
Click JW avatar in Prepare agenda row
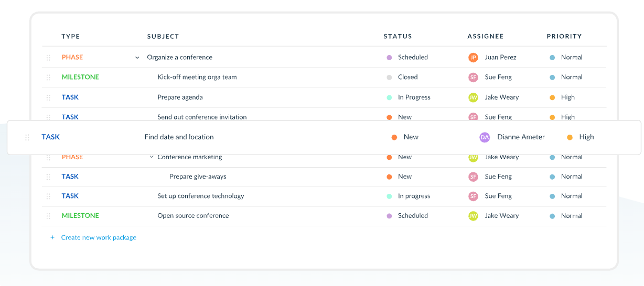473,97
